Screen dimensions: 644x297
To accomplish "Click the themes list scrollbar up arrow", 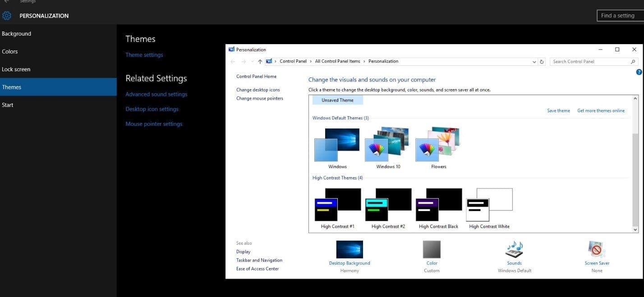I will click(x=635, y=98).
